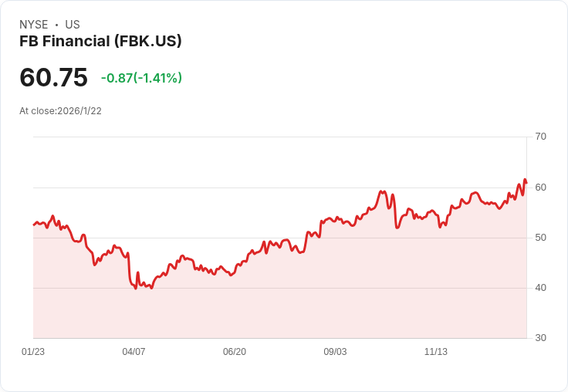The image size is (568, 392).
Task: Select the 60 y-axis price label
Action: [540, 188]
